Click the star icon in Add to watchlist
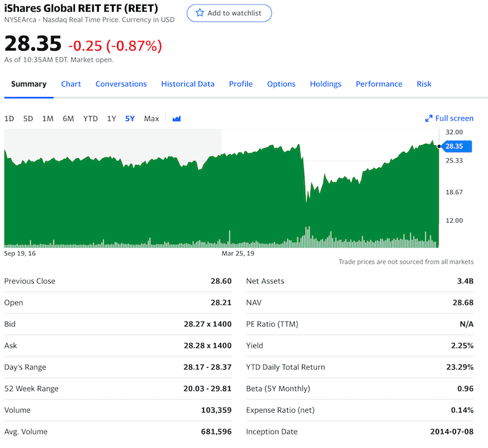This screenshot has height=448, width=488. [x=200, y=13]
